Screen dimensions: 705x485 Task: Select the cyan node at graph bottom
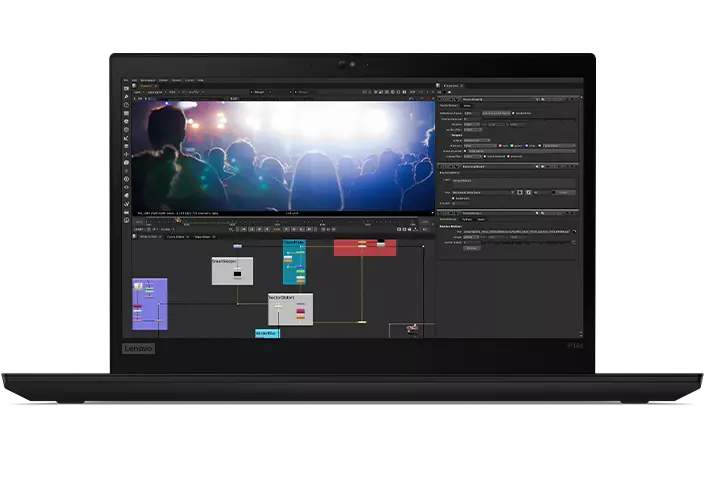tap(266, 333)
